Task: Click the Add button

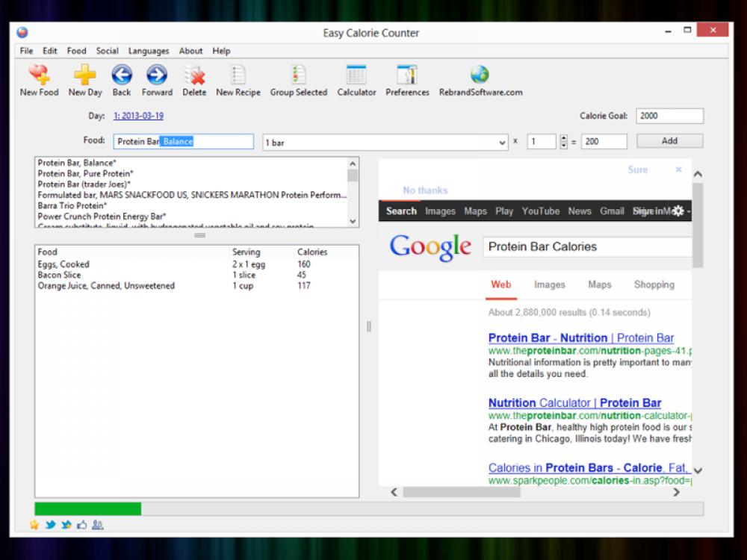Action: (669, 141)
